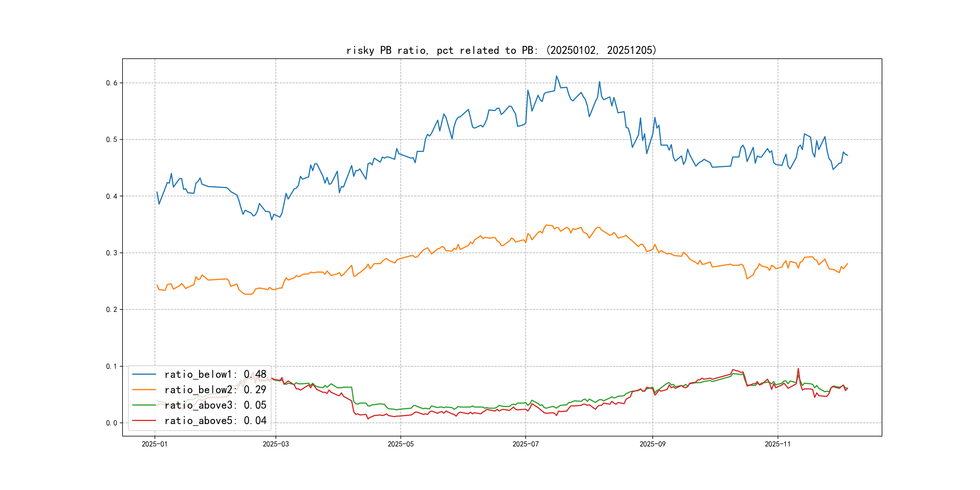The image size is (980, 490).
Task: Click the green ratio_above3 legend line swatch
Action: coord(144,405)
